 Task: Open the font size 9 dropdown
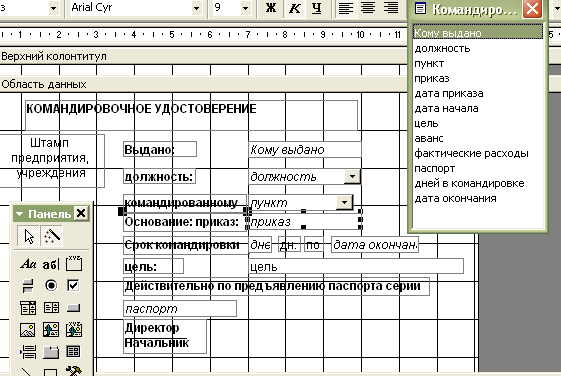click(x=245, y=8)
